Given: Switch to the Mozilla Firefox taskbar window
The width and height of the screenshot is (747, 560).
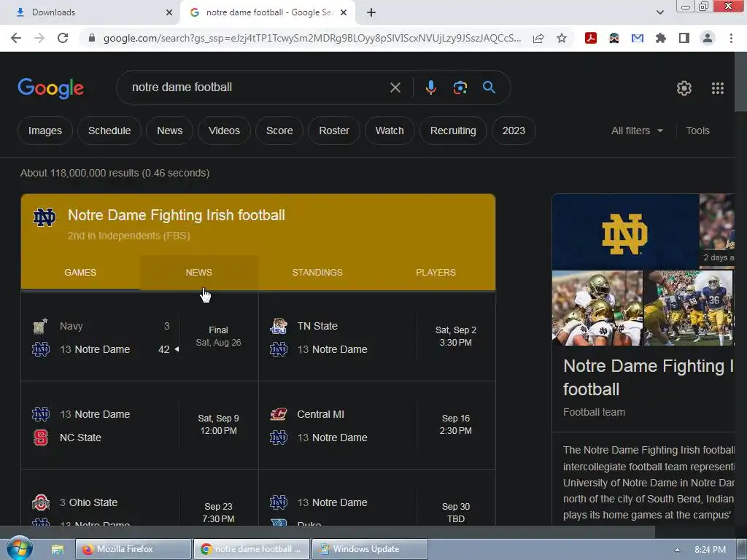Looking at the screenshot, I should pyautogui.click(x=133, y=549).
